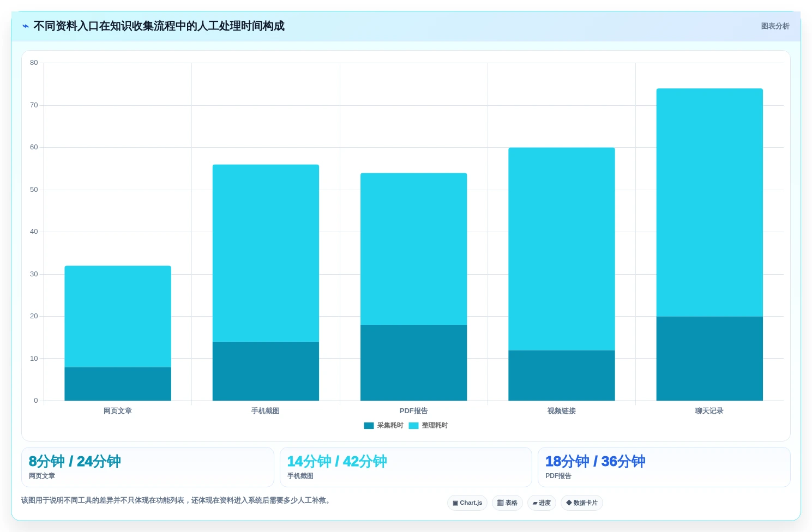Toggle the 整理耗时 legend item

[x=428, y=426]
